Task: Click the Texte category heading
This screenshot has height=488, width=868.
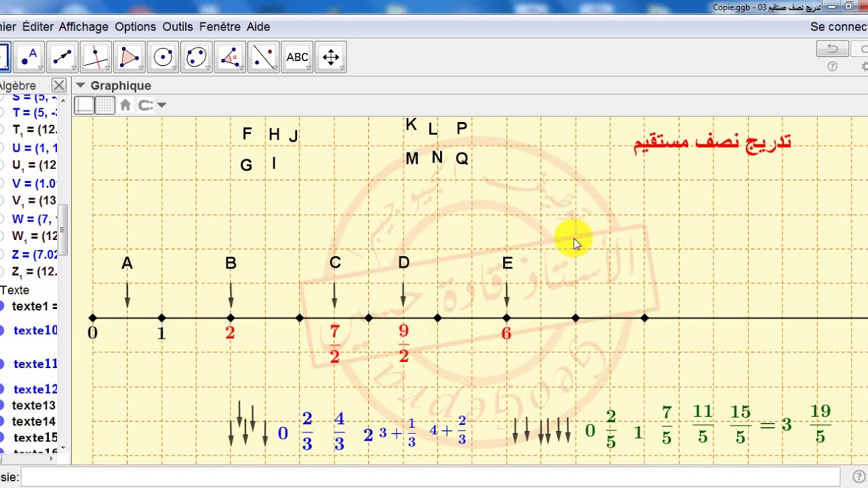Action: pyautogui.click(x=15, y=290)
